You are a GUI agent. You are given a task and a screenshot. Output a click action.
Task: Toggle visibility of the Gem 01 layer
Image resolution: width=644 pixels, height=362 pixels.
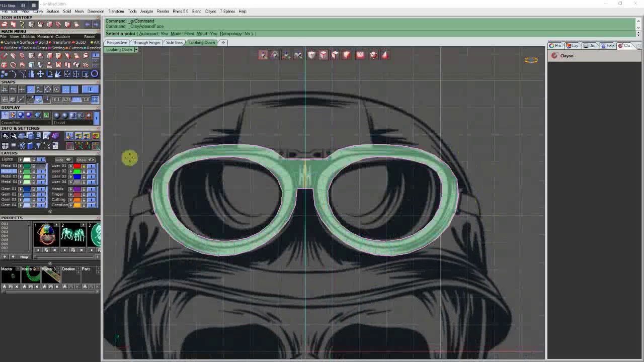click(x=41, y=189)
